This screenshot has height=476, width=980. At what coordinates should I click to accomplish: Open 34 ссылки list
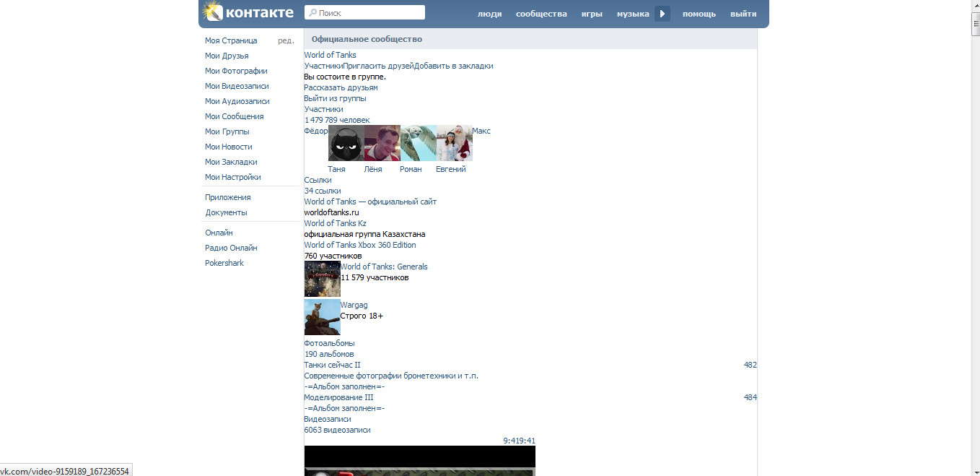click(323, 191)
